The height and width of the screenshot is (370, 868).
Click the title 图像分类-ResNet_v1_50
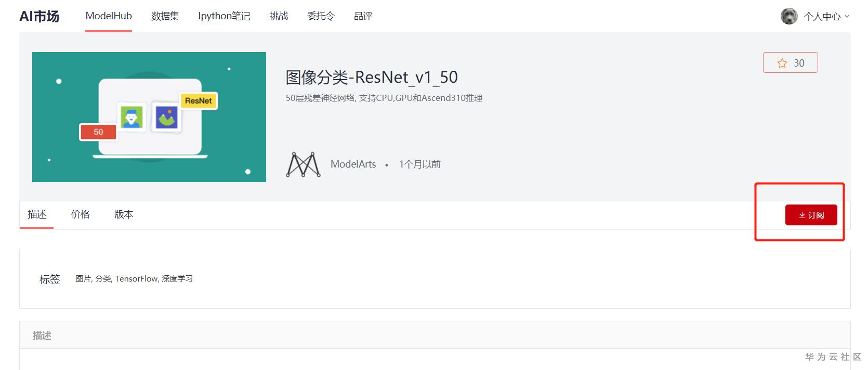372,77
